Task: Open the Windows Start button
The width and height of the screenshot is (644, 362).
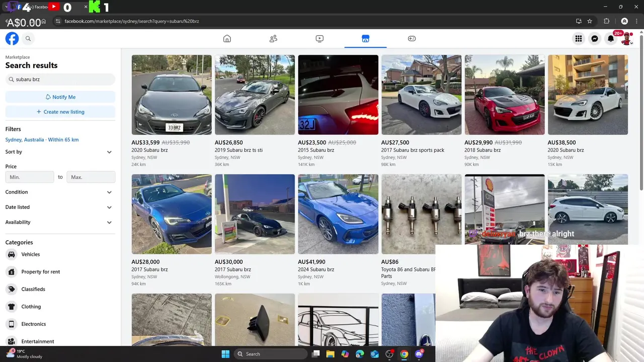Action: (225, 354)
